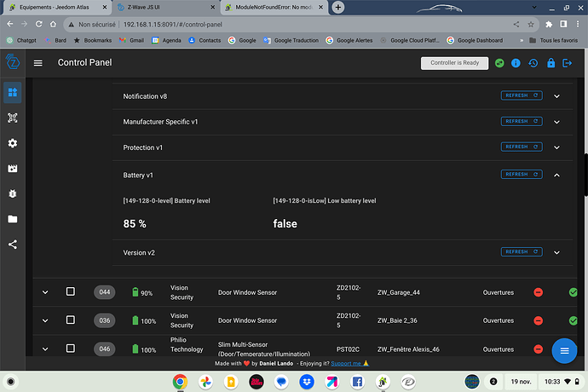Image resolution: width=588 pixels, height=392 pixels.
Task: Switch to Equipements - Jeedom Atlas tab
Action: [57, 7]
